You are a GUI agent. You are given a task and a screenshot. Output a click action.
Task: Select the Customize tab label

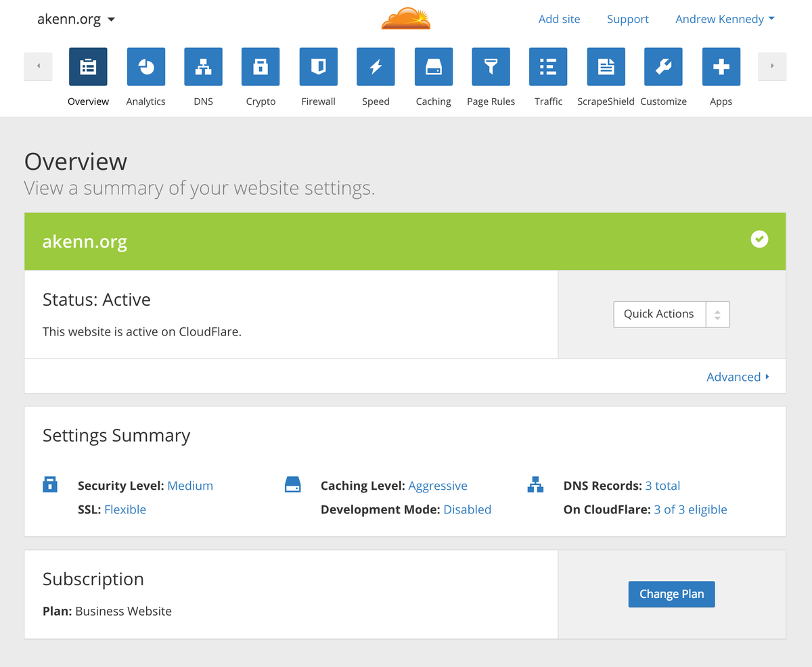pyautogui.click(x=663, y=101)
